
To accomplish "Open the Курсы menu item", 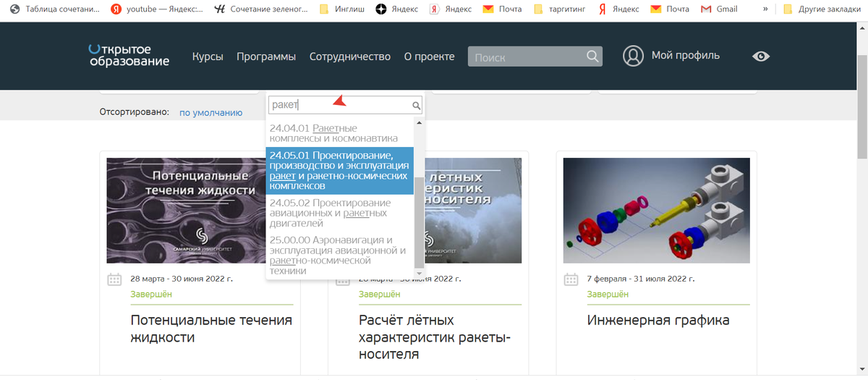I will [x=208, y=56].
